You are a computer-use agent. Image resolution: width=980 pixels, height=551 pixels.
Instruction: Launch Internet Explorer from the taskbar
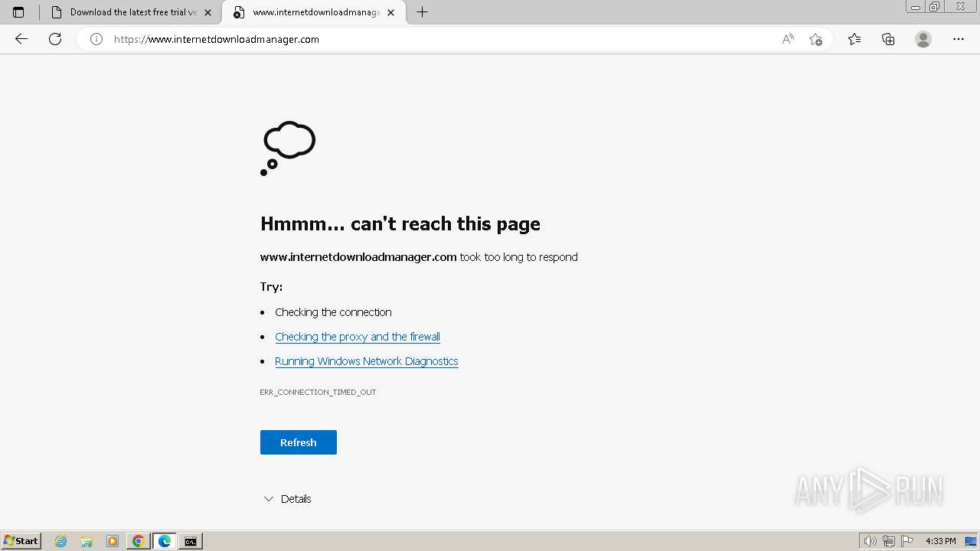pyautogui.click(x=61, y=541)
